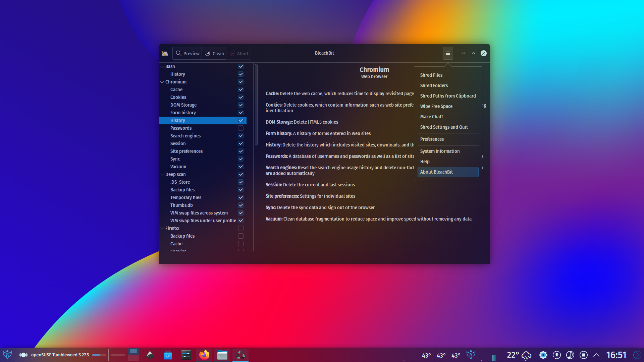Click the stop-square tray icon
The height and width of the screenshot is (362, 644).
coord(584,355)
